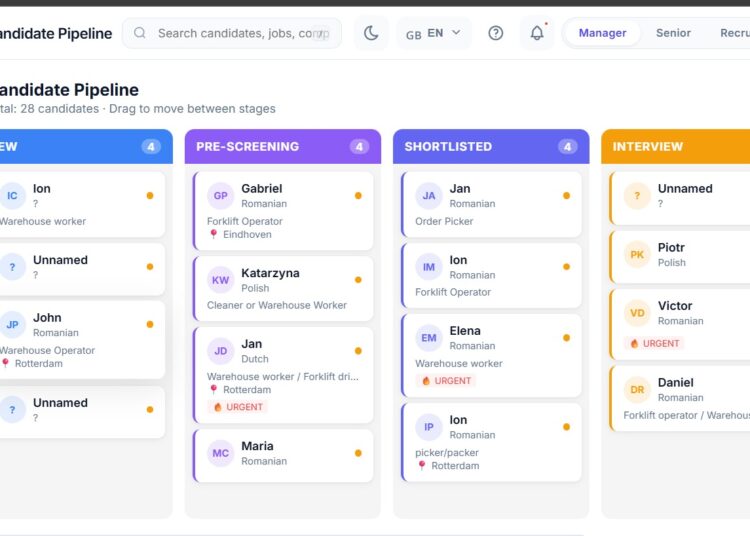Viewport: 750px width, 536px height.
Task: Open the GB EN language dropdown
Action: click(x=434, y=33)
